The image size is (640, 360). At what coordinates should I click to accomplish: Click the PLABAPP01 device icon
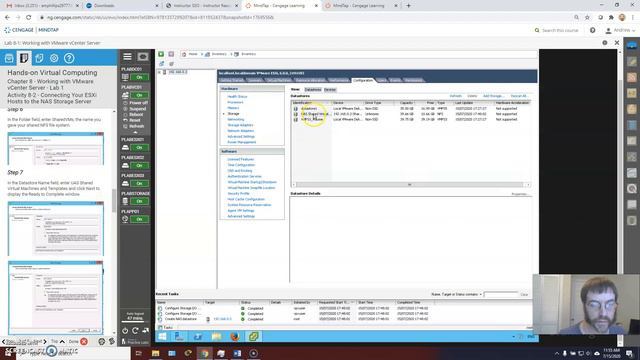tap(125, 219)
